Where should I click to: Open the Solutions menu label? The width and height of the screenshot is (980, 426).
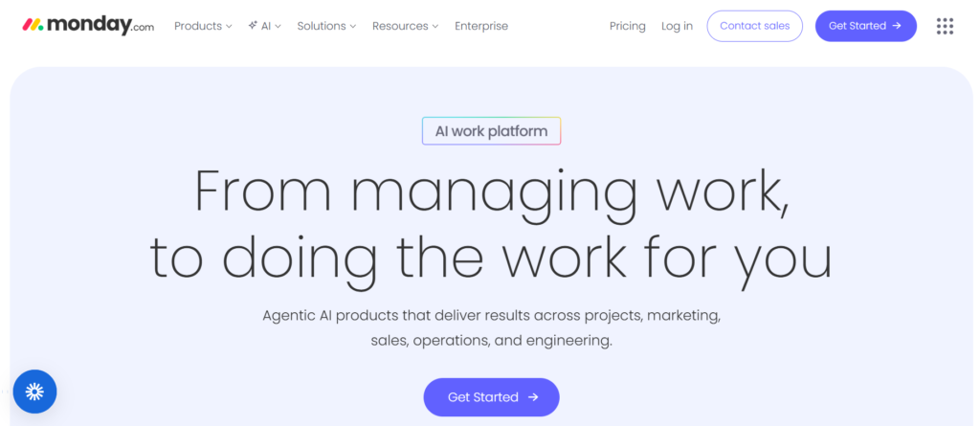click(x=322, y=26)
